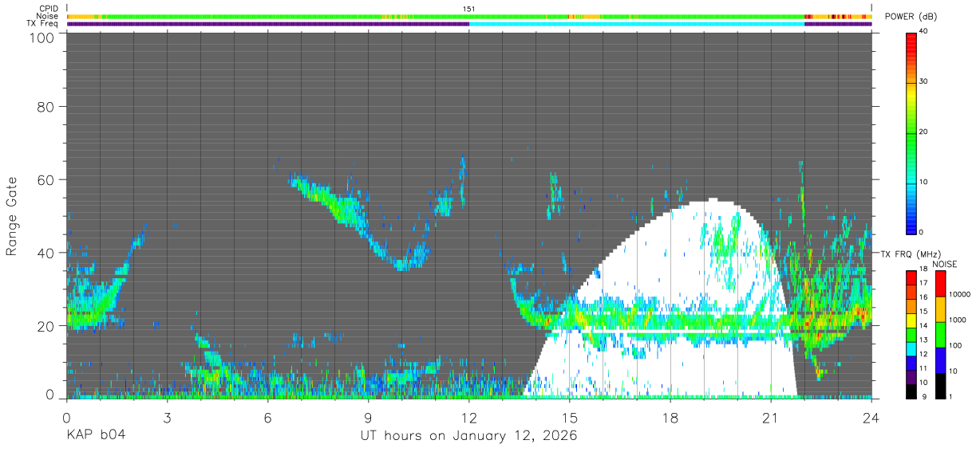Viewport: 980px width, 452px height.
Task: Click the CPID value 151
Action: (469, 9)
